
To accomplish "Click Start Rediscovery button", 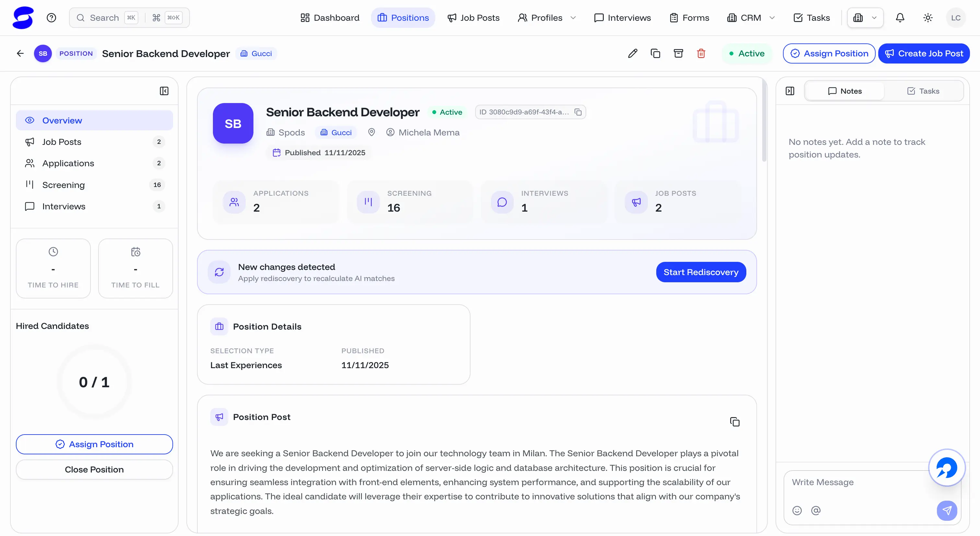I will coord(701,272).
